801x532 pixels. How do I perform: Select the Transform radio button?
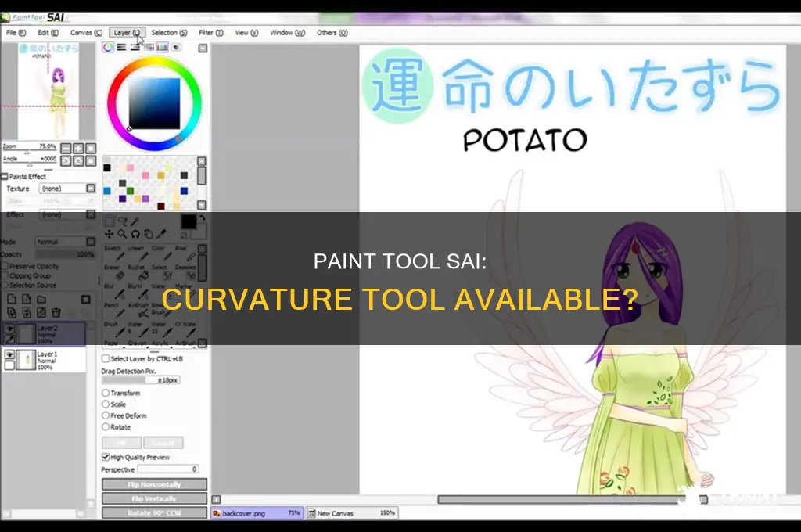[x=106, y=393]
